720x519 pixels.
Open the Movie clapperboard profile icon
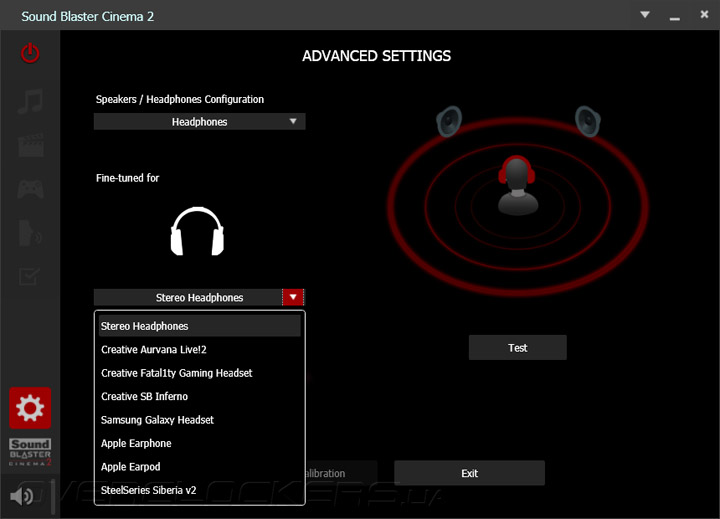click(x=31, y=145)
